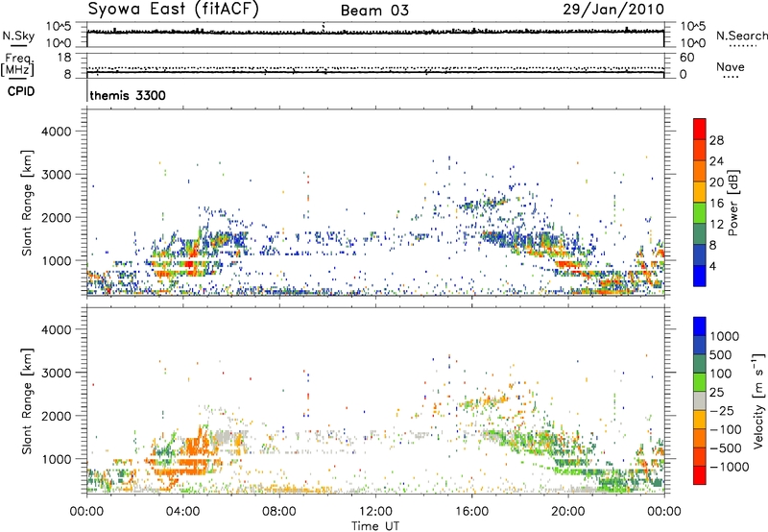Screen dimensions: 768x532
Task: Click the "-100" label on Velocity colorbar
Action: pyautogui.click(x=726, y=429)
